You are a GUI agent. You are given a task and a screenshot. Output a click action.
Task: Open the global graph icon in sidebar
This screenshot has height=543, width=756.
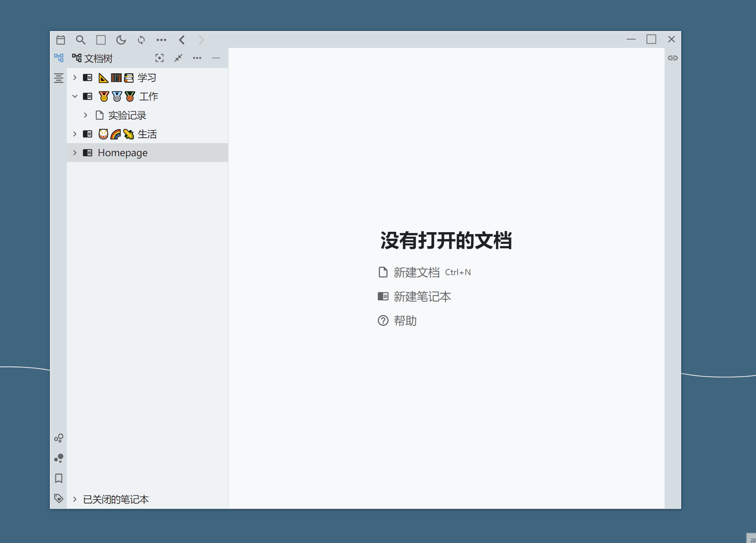pos(59,458)
